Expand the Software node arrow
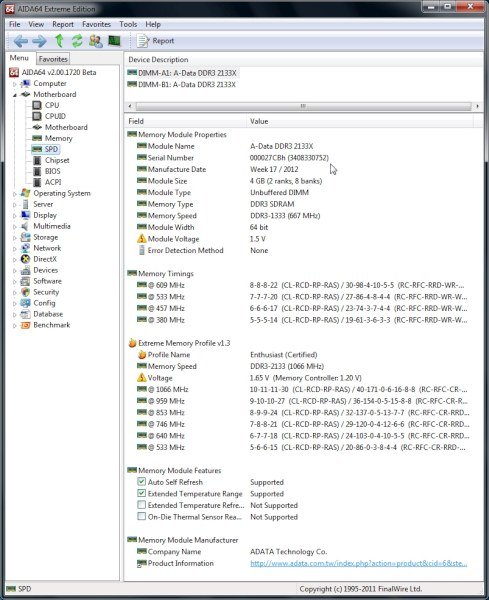 pos(15,282)
